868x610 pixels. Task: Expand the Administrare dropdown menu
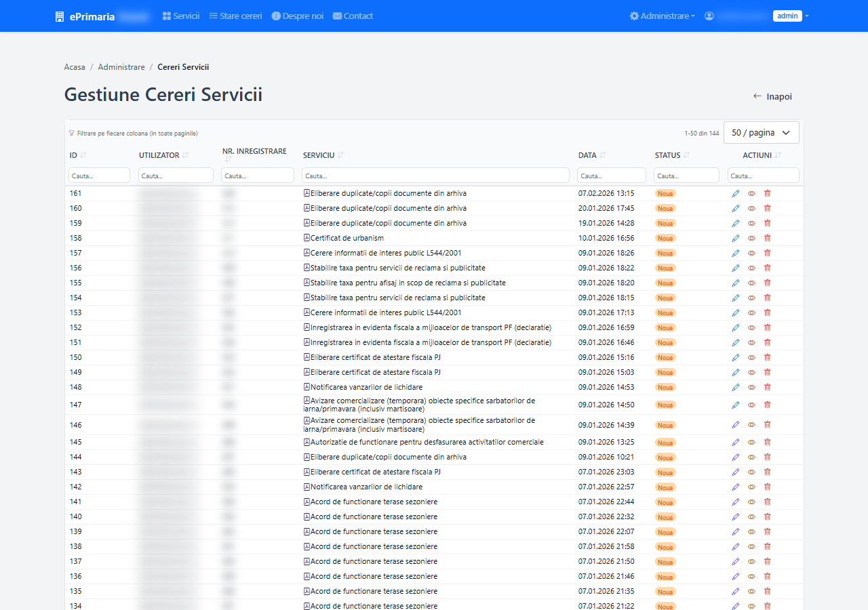coord(662,16)
